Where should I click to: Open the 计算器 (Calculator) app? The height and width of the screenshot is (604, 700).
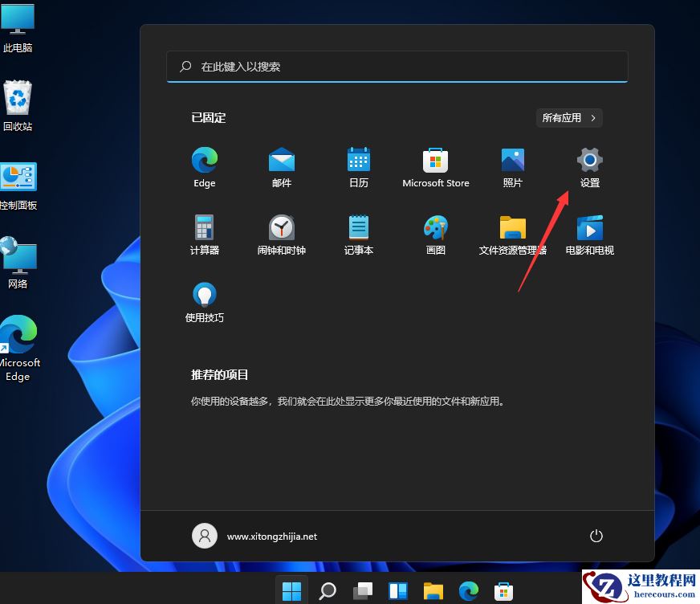pyautogui.click(x=204, y=234)
